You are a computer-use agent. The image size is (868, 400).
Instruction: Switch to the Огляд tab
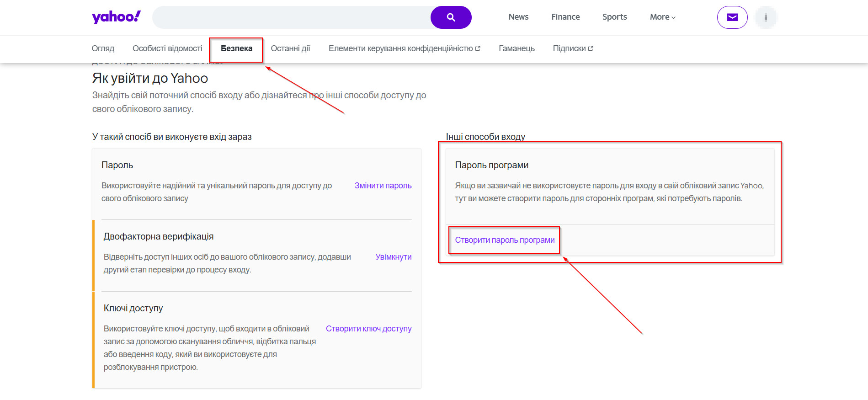point(103,48)
